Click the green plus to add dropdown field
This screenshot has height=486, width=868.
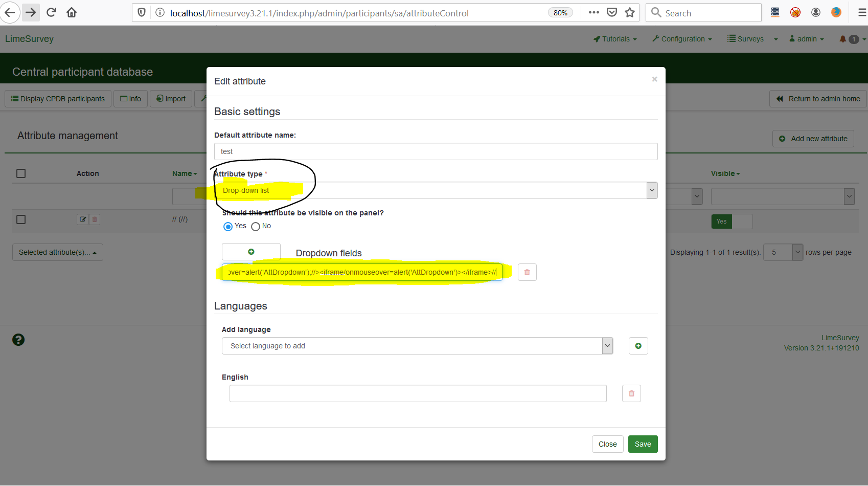tap(251, 252)
